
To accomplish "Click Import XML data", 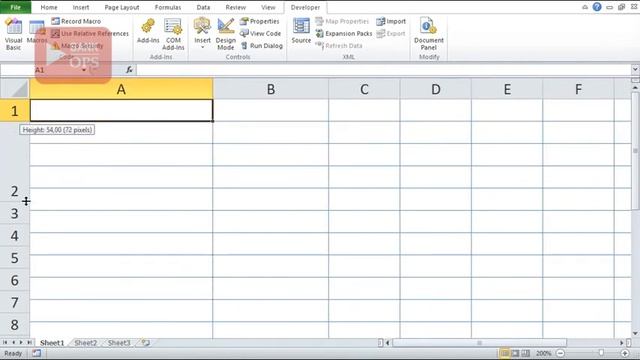I will [391, 21].
